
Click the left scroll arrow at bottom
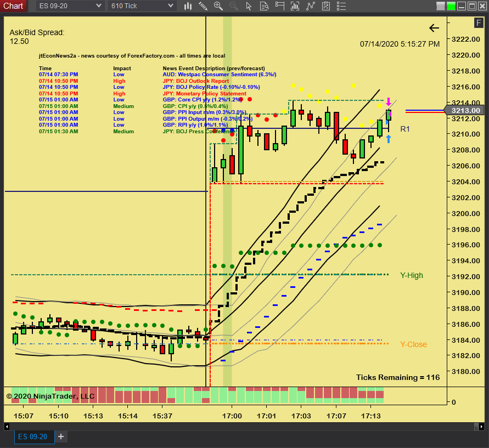point(7,427)
